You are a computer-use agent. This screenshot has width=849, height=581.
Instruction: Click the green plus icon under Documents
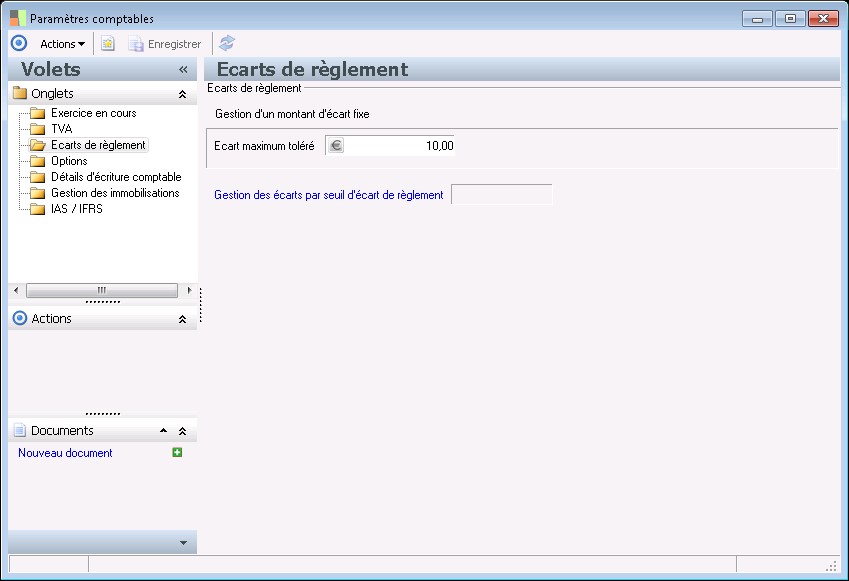[x=177, y=452]
